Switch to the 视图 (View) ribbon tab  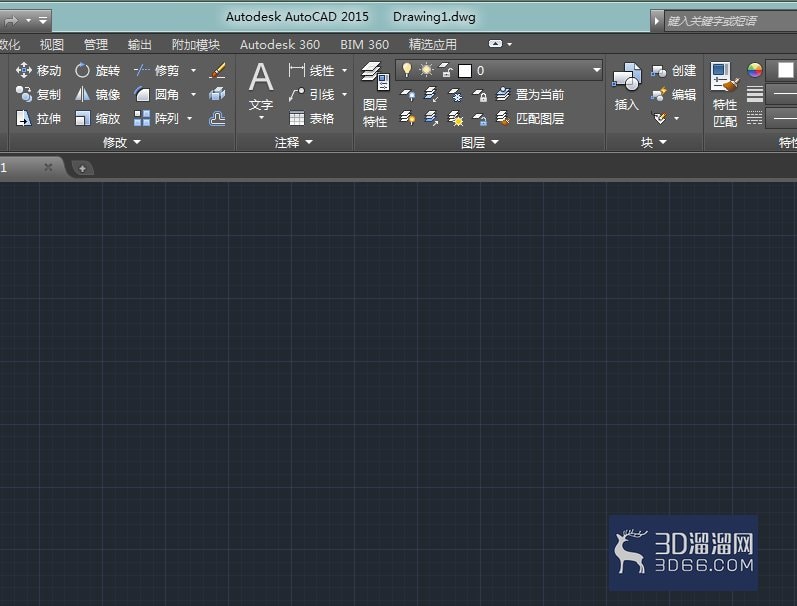point(52,45)
